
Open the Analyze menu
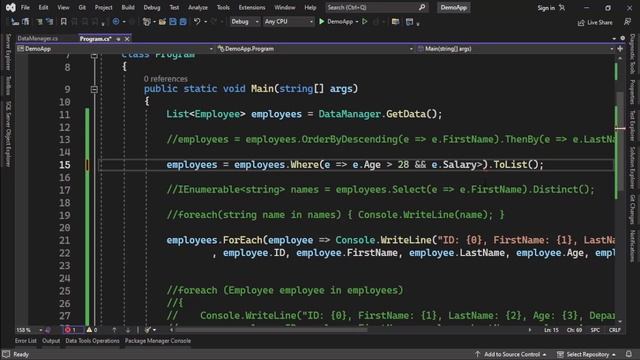(x=198, y=7)
